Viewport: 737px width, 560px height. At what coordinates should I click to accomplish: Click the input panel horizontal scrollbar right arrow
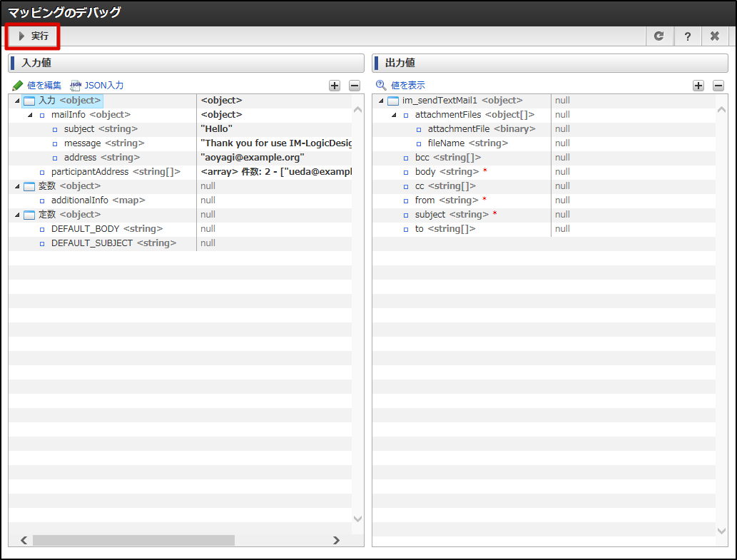(336, 541)
